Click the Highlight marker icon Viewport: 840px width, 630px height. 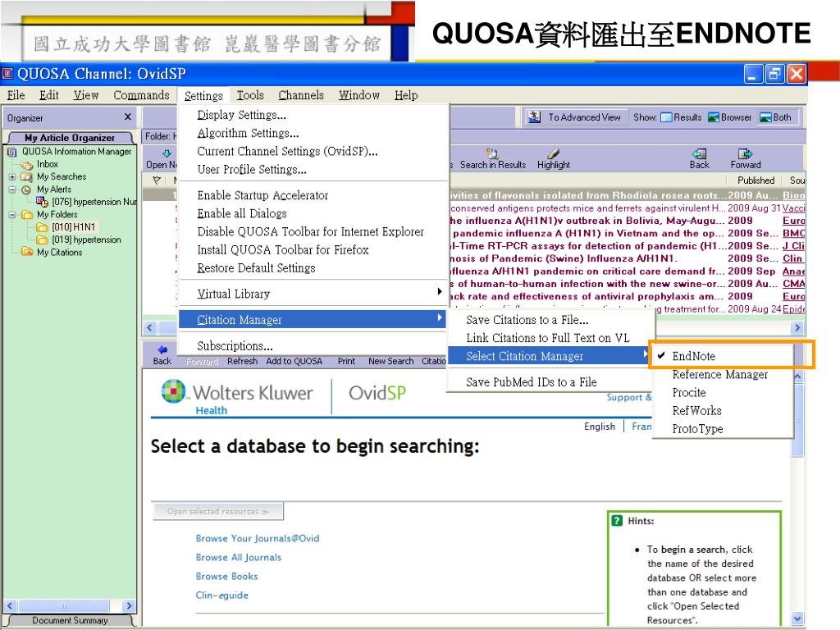(554, 153)
